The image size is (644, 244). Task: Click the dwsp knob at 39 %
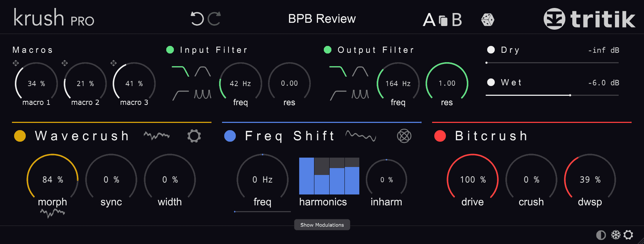click(590, 179)
